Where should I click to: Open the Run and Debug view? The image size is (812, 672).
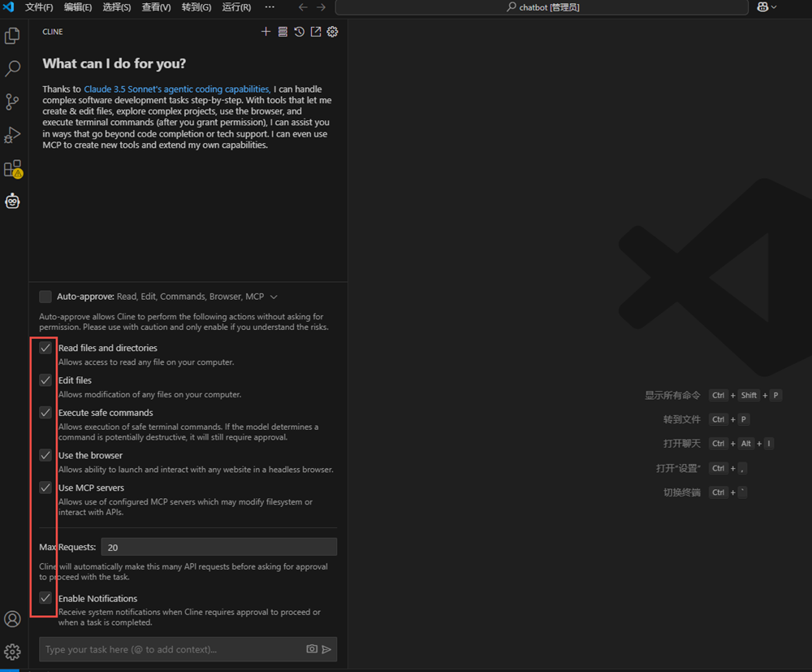(x=12, y=135)
